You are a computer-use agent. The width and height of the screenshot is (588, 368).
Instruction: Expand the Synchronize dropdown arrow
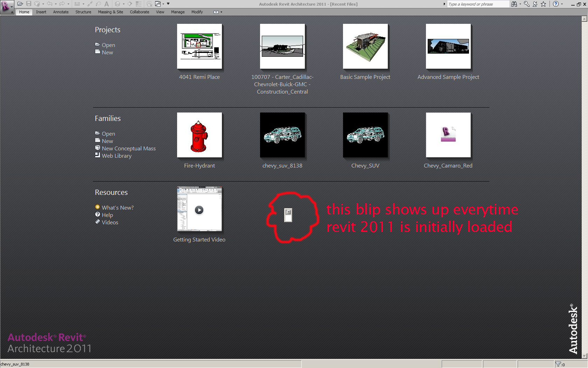(43, 4)
